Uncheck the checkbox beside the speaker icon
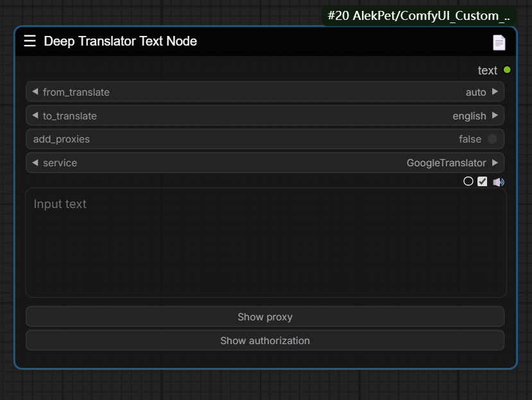The height and width of the screenshot is (400, 532). click(x=483, y=182)
